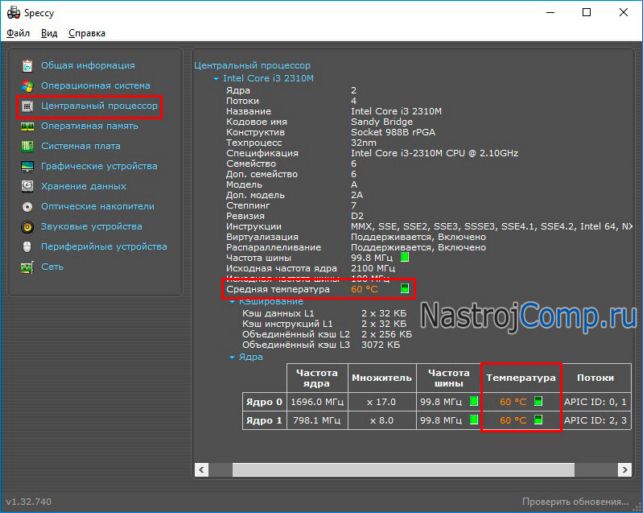Go to Оперативная память section
Screen dimensions: 643x513
[x=89, y=126]
